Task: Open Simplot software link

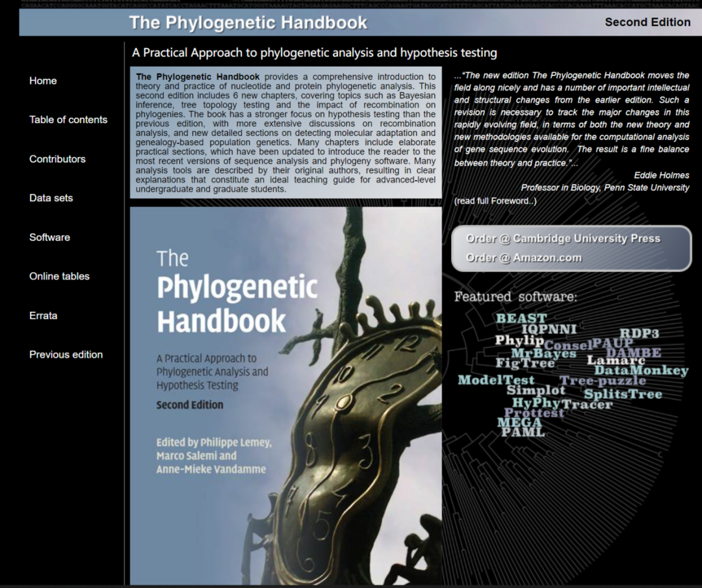Action: [x=536, y=390]
